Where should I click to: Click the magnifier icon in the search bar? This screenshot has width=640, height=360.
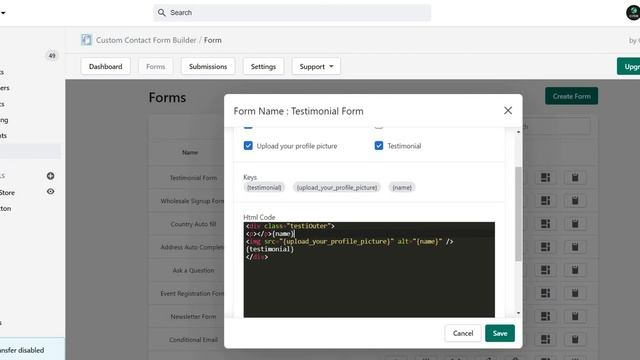[162, 13]
